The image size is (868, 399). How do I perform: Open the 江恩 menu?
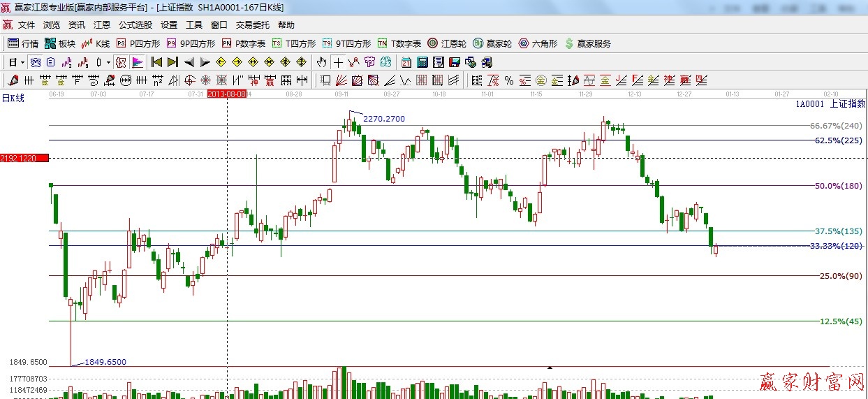tap(102, 24)
